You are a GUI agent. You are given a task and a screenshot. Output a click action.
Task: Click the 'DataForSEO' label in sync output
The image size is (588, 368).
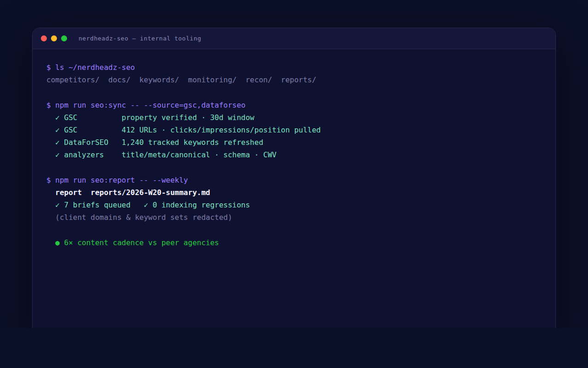coord(86,143)
